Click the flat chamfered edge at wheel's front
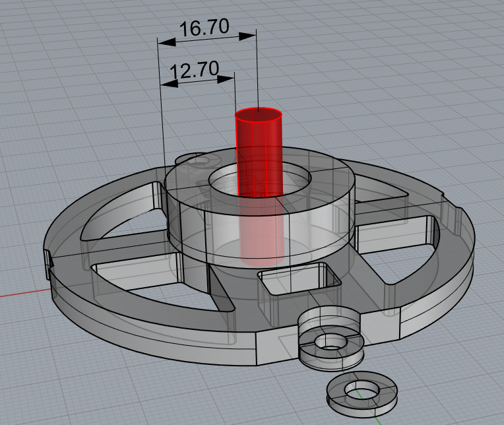Image resolution: width=504 pixels, height=425 pixels. [x=278, y=349]
